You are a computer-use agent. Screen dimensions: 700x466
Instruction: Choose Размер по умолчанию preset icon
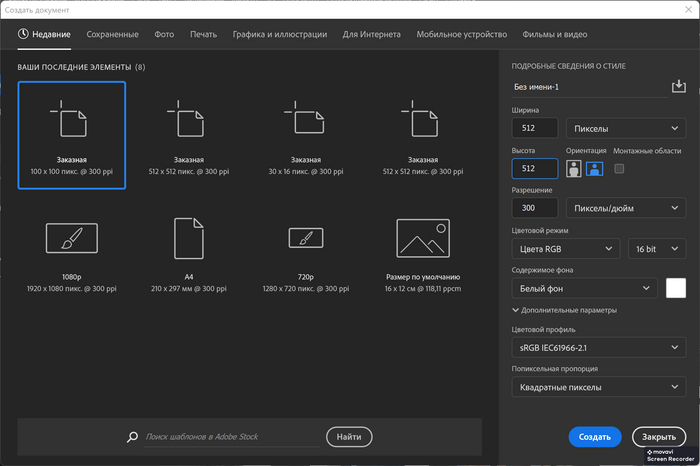pyautogui.click(x=422, y=238)
